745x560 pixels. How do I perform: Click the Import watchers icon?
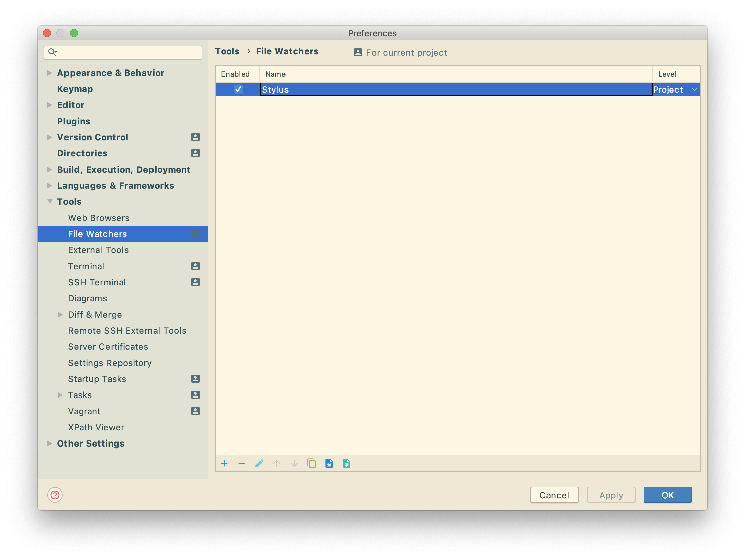pos(329,463)
